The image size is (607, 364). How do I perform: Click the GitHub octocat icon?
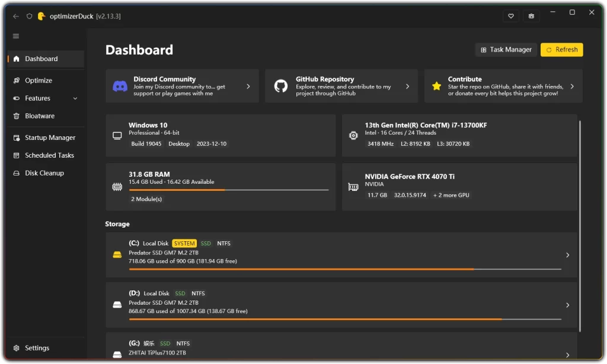(280, 86)
